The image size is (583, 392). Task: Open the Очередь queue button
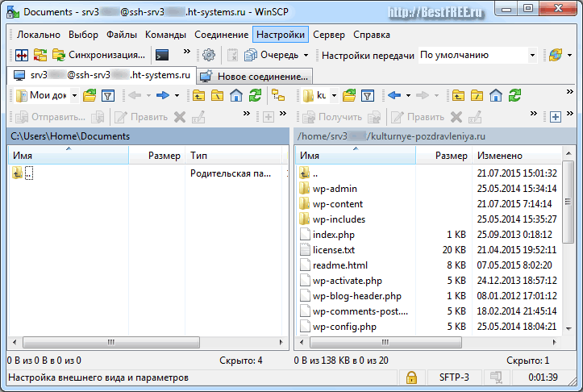tap(272, 55)
